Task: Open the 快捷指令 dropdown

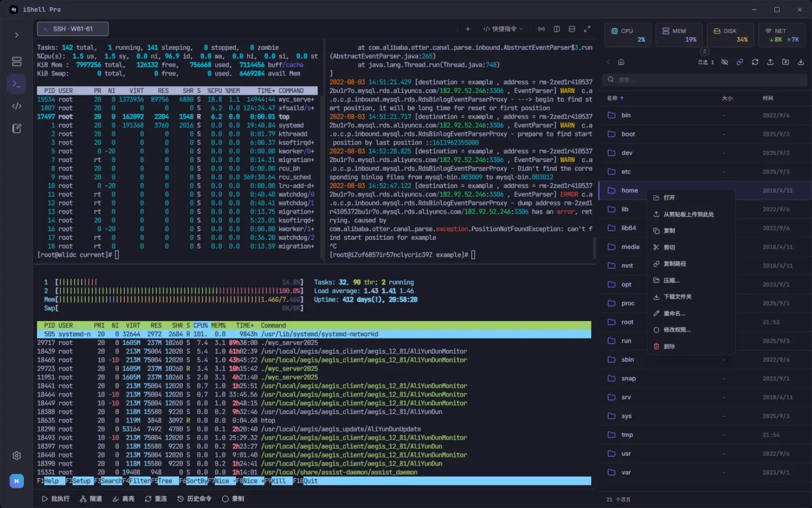Action: pos(503,29)
